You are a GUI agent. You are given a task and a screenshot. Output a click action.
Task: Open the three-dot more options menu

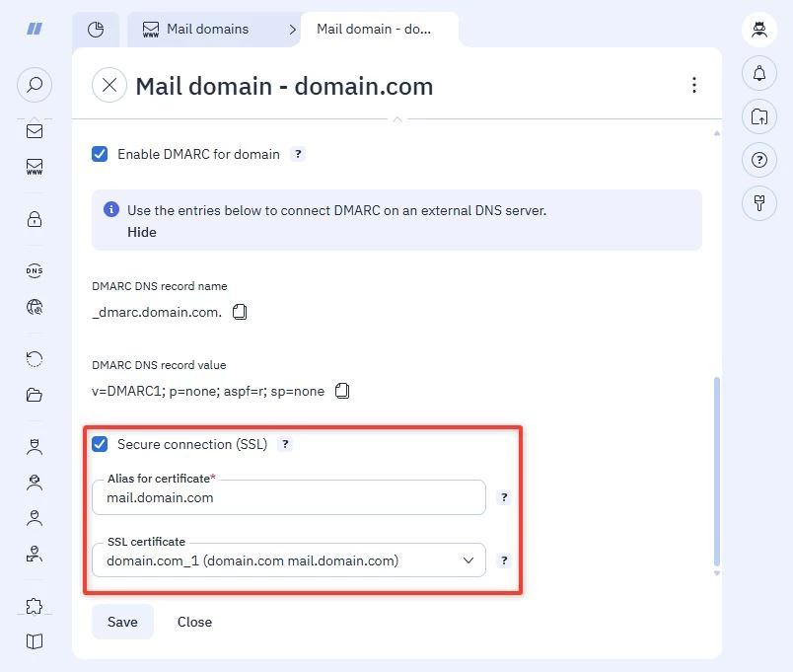pos(694,85)
